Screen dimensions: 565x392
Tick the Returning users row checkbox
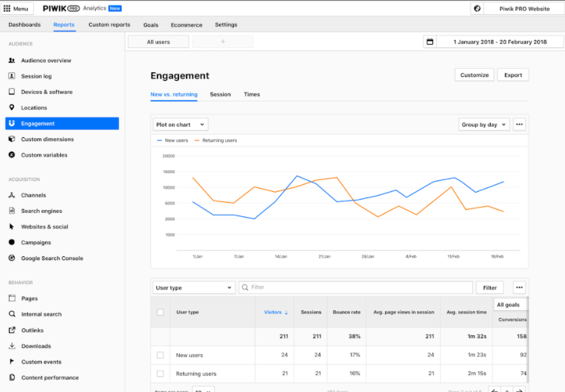[x=160, y=374]
